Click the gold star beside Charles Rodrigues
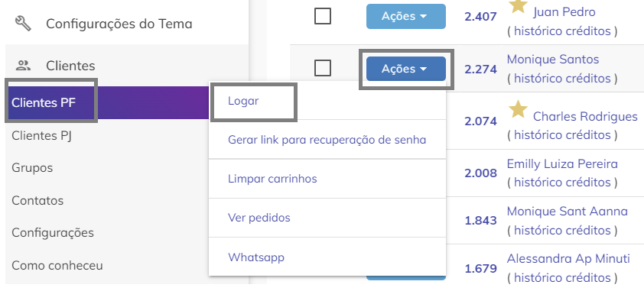Viewport: 644px width, 291px height. point(518,109)
